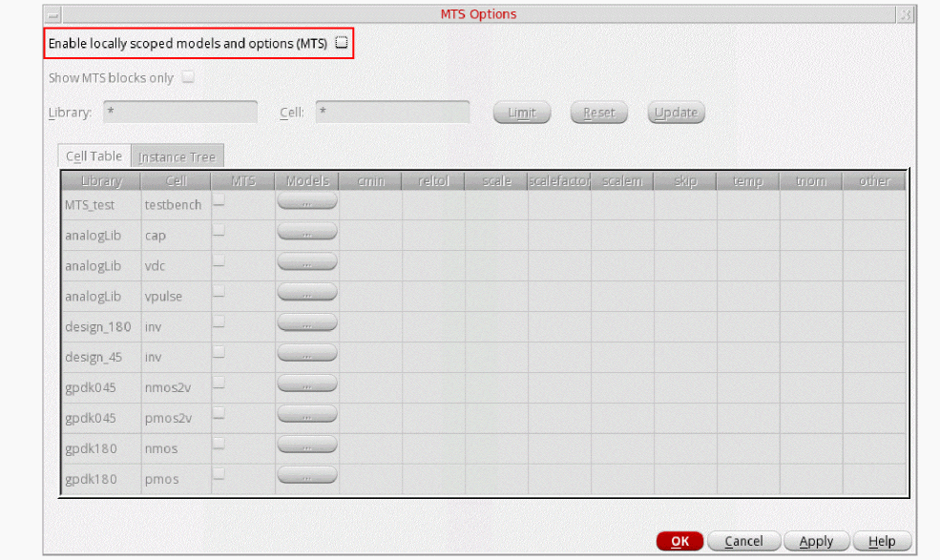Click the MTS column header
The height and width of the screenshot is (560, 940).
pyautogui.click(x=242, y=180)
